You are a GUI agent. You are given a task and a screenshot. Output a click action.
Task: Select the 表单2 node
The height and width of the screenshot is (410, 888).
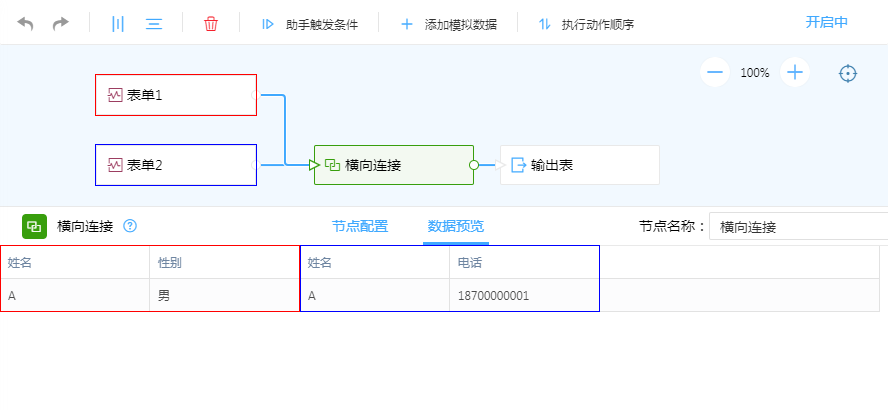(176, 165)
